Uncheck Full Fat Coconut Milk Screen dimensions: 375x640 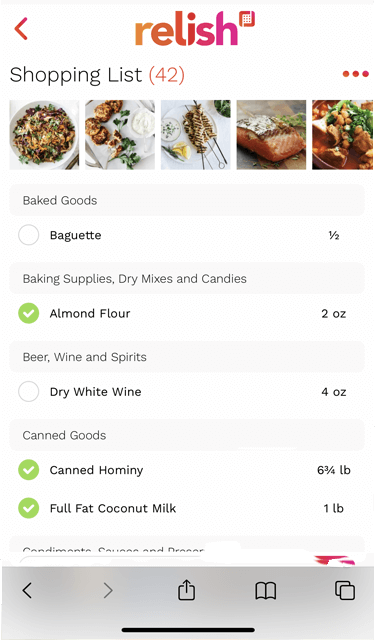(x=29, y=508)
